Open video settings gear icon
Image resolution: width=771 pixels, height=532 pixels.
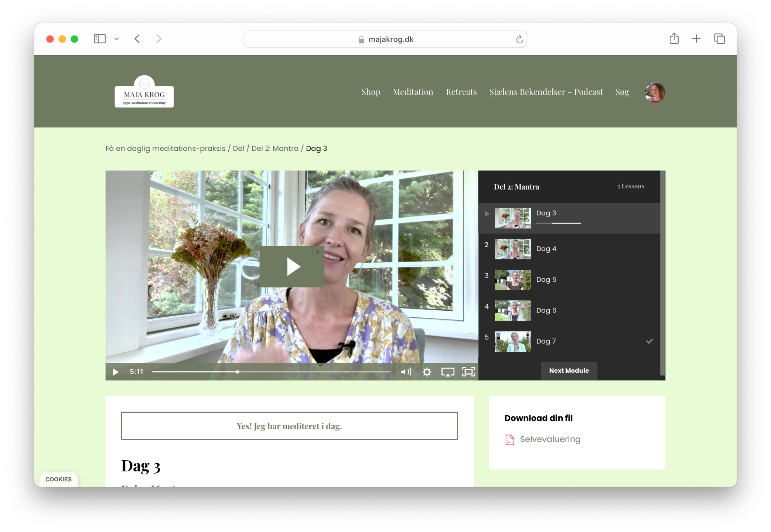pos(427,372)
